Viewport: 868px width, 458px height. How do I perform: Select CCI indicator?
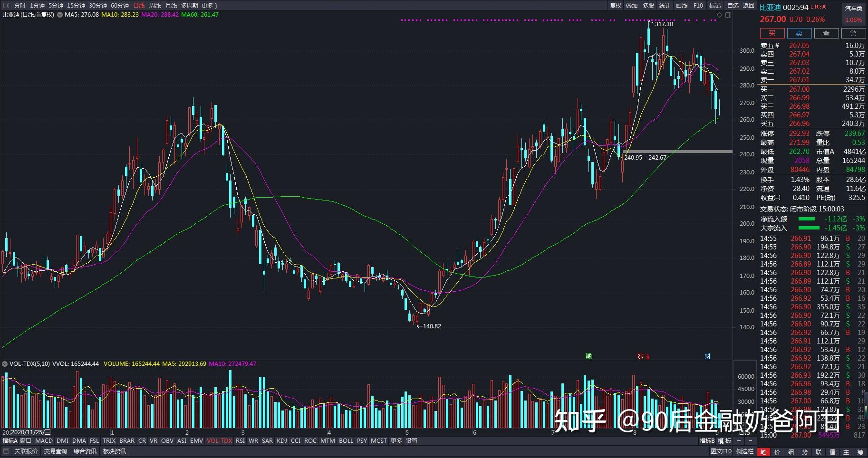(296, 441)
